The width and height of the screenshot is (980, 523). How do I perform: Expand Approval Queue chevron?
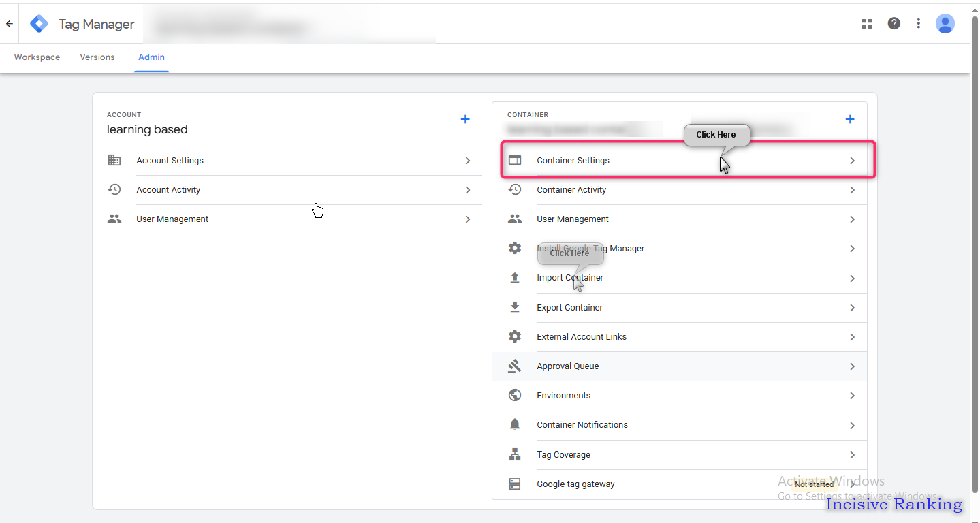(852, 366)
